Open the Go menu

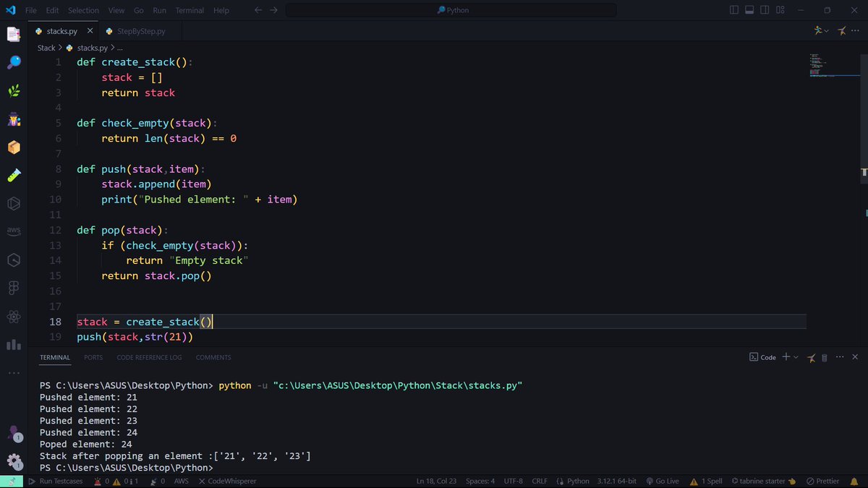tap(139, 10)
